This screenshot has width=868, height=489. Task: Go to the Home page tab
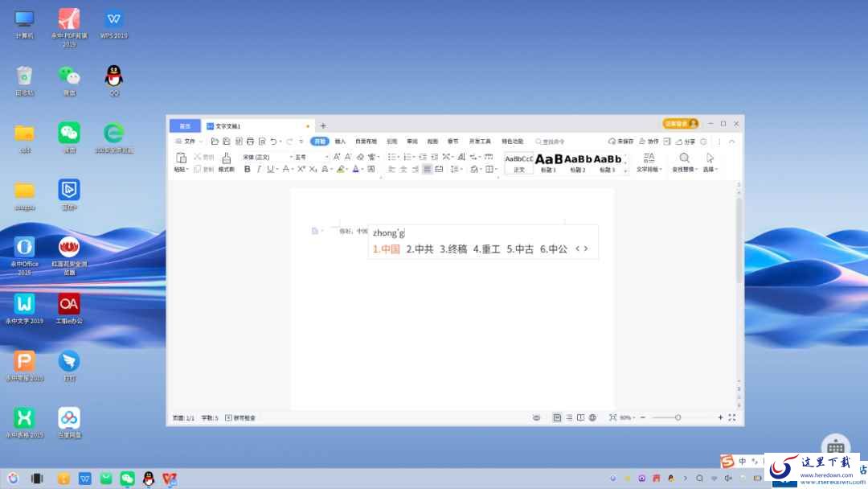click(x=185, y=126)
